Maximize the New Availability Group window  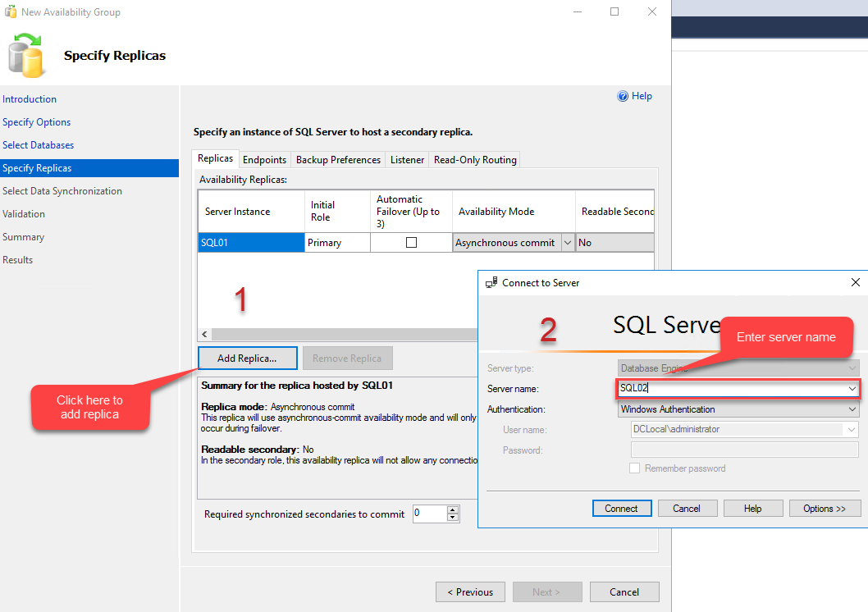[614, 11]
